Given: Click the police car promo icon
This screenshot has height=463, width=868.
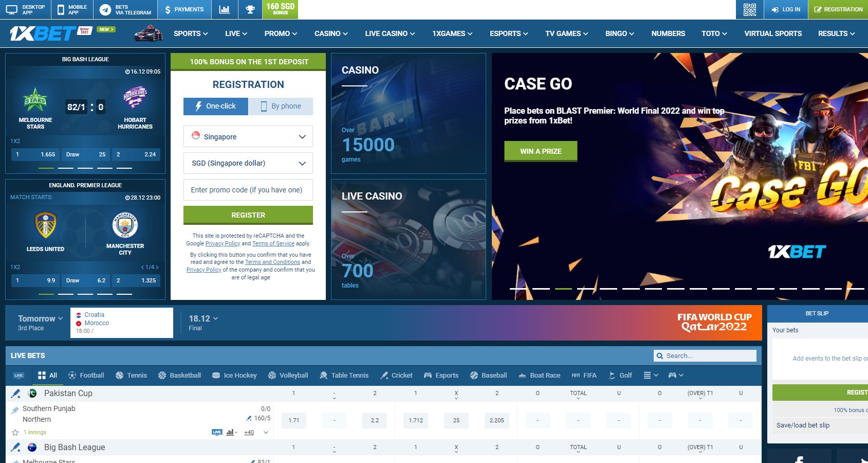Looking at the screenshot, I should [x=149, y=33].
